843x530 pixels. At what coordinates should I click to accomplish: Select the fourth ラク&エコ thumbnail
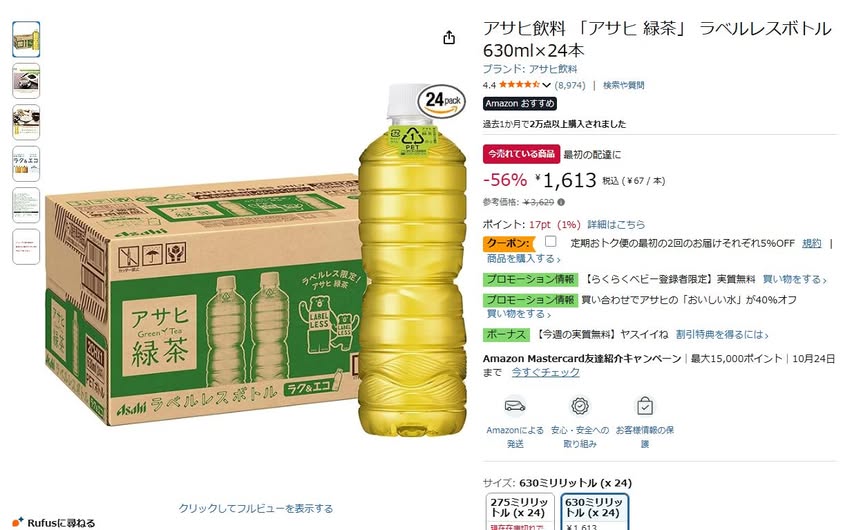click(26, 163)
